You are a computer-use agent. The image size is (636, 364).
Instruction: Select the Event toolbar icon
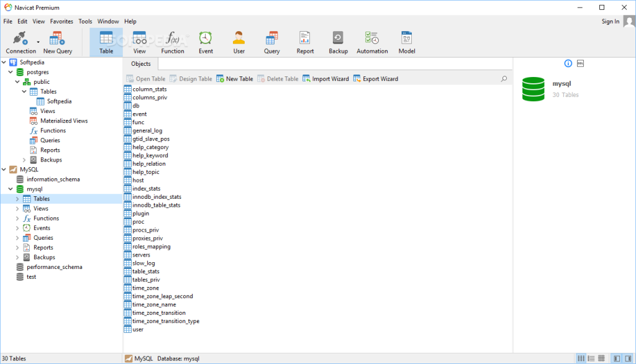(206, 42)
